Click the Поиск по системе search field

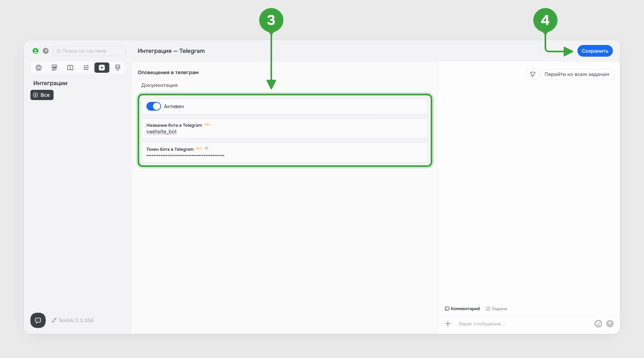tap(89, 51)
